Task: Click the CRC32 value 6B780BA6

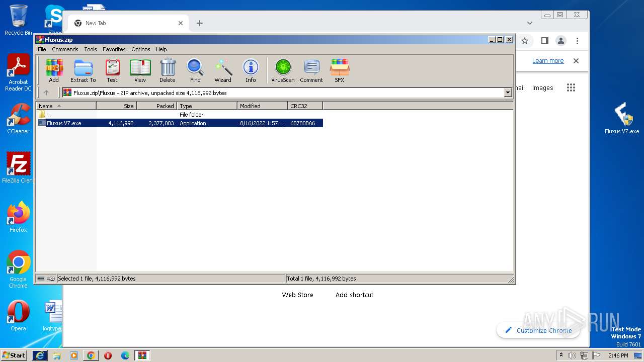Action: 303,123
